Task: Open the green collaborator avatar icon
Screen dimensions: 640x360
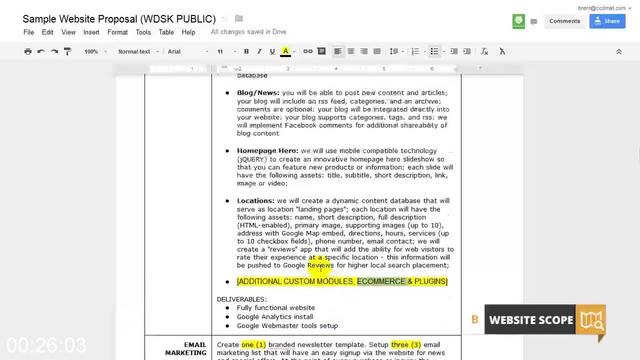Action: [518, 21]
